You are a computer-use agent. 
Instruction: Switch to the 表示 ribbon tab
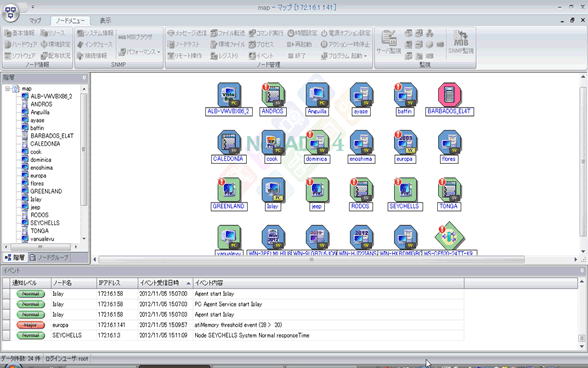105,20
